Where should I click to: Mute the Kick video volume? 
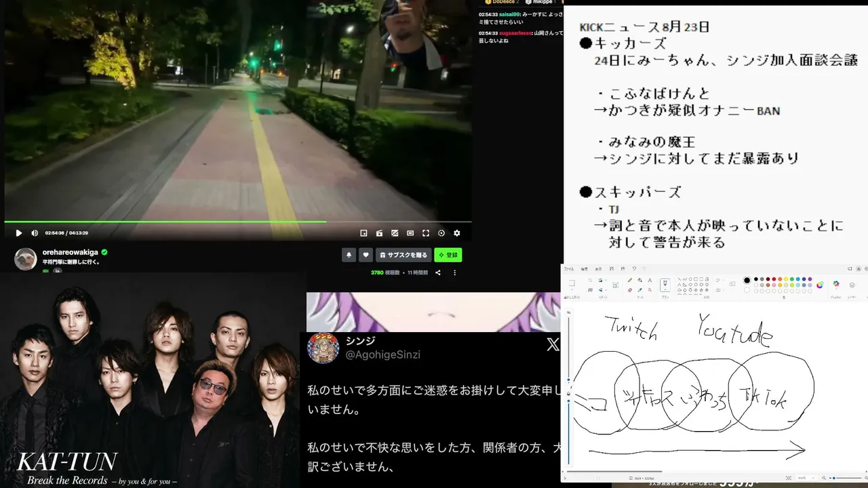coord(35,233)
